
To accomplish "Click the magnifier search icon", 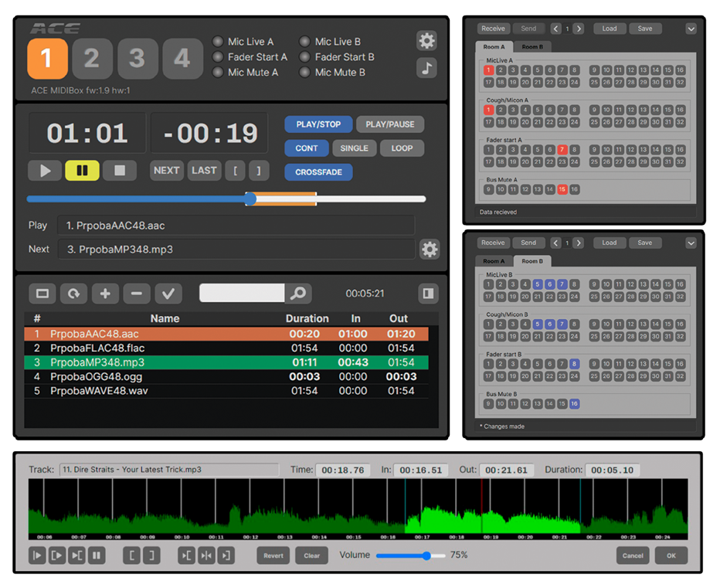I will pos(298,293).
